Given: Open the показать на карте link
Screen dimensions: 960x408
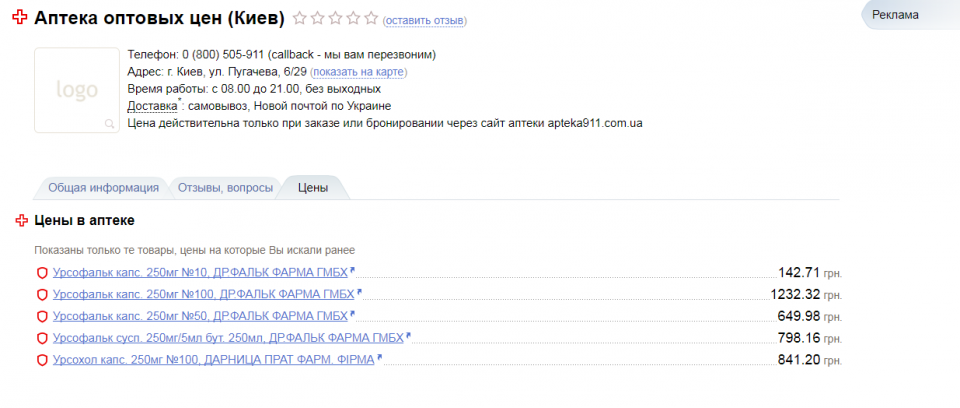Looking at the screenshot, I should tap(359, 72).
